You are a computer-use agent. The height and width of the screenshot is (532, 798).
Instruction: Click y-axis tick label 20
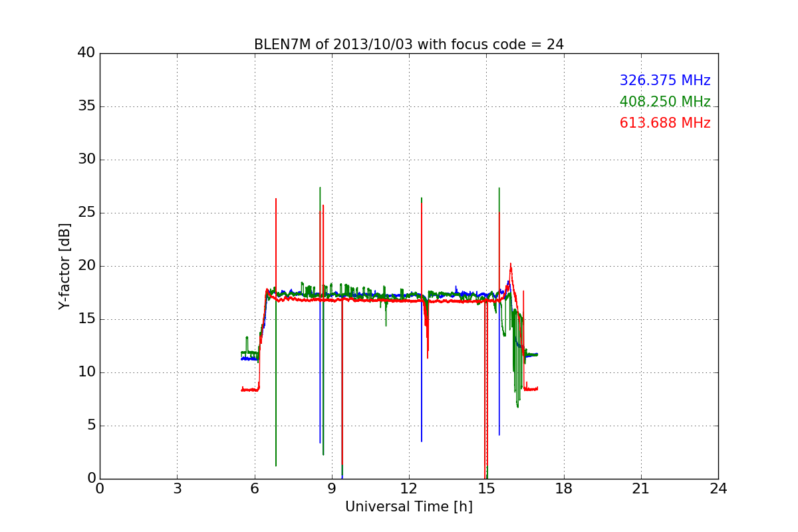pyautogui.click(x=86, y=266)
